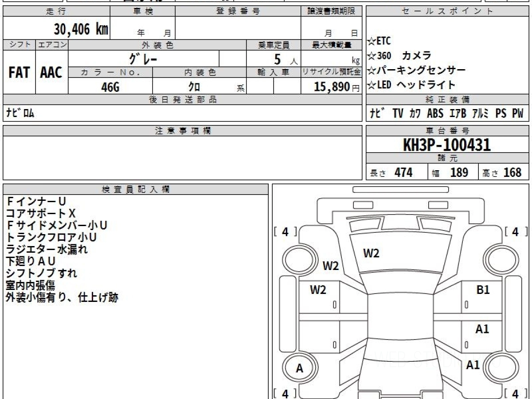
Task: Click the 内装色 header
Action: pos(199,72)
